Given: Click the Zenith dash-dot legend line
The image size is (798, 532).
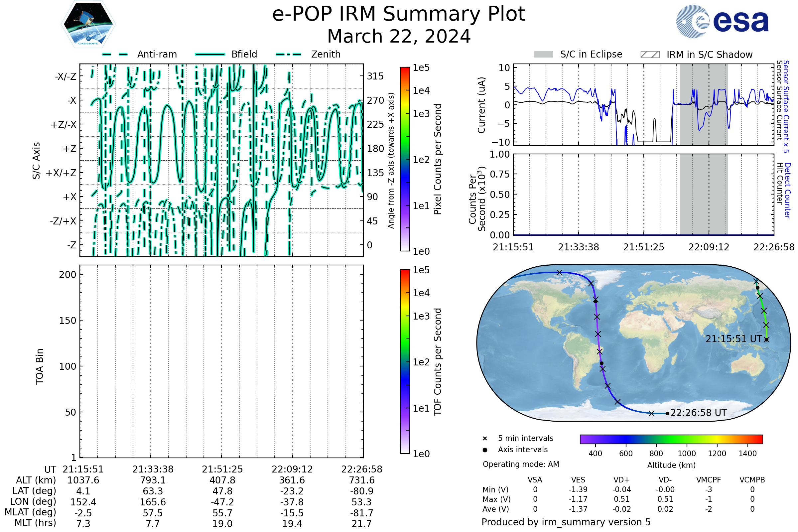Looking at the screenshot, I should 289,54.
